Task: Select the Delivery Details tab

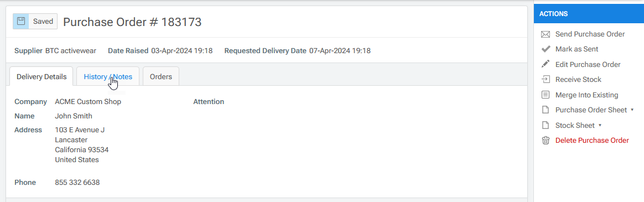Action: pos(41,76)
